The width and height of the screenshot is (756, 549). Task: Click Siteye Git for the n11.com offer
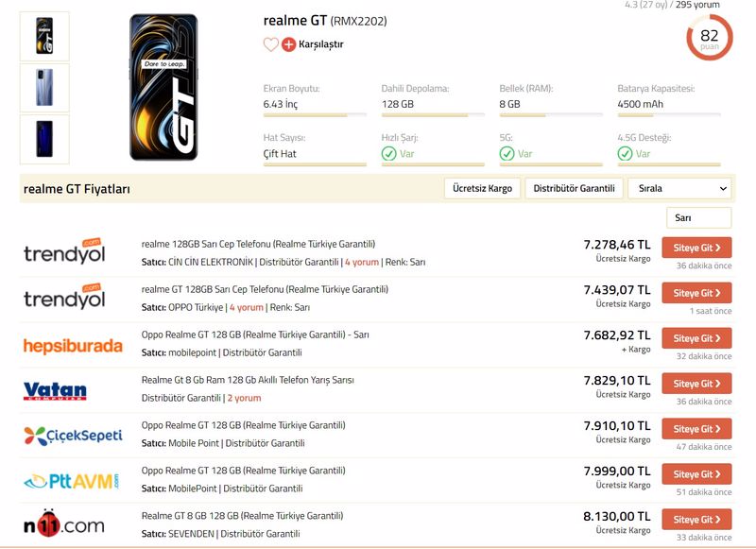pos(696,520)
